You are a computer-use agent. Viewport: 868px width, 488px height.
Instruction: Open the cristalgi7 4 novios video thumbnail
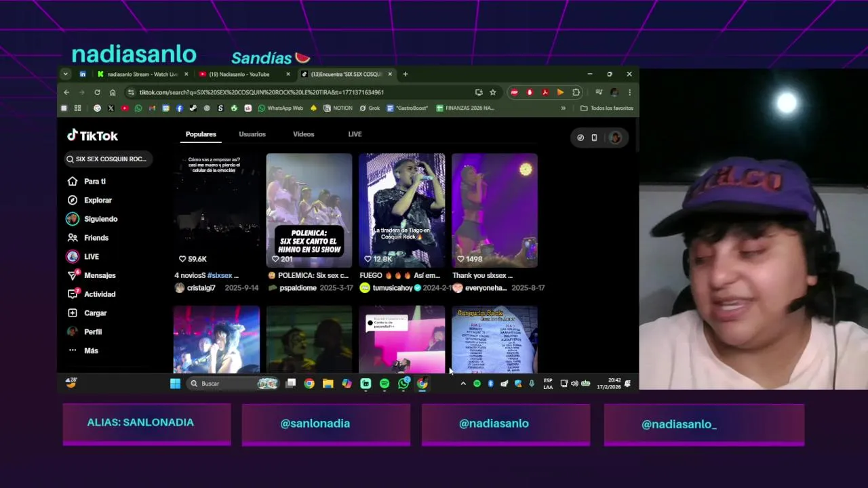(x=216, y=210)
